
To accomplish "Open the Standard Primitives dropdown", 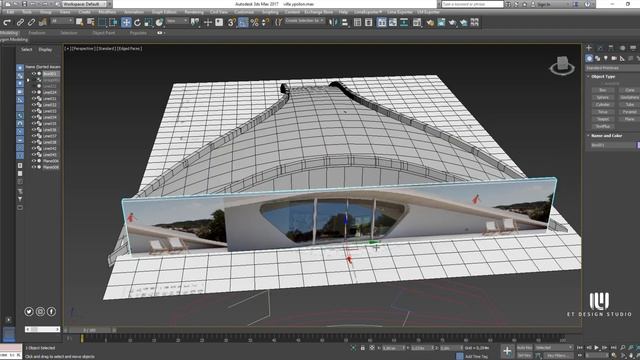I will pos(613,68).
